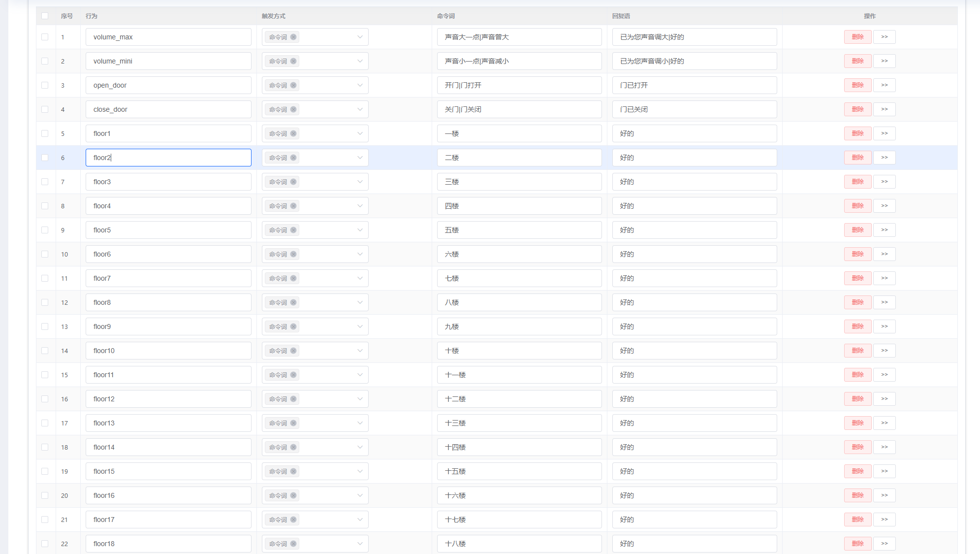Image resolution: width=980 pixels, height=554 pixels.
Task: Focus reply field with 已为您声音调大|好的
Action: [694, 37]
